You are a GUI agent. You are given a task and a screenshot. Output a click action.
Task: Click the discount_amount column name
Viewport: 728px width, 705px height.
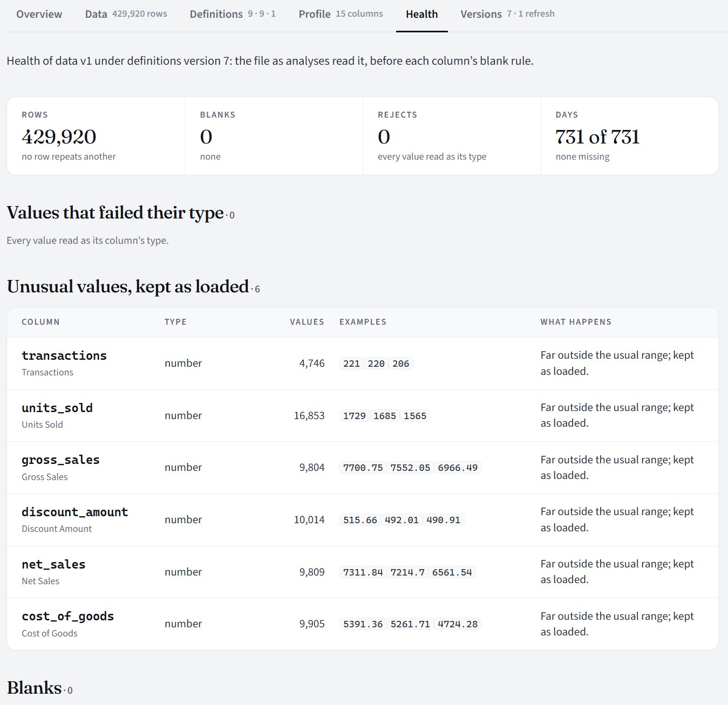[x=74, y=512]
